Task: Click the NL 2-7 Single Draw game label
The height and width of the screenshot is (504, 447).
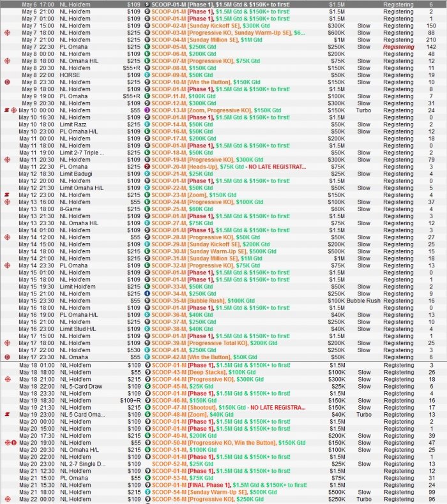Action: point(82,464)
